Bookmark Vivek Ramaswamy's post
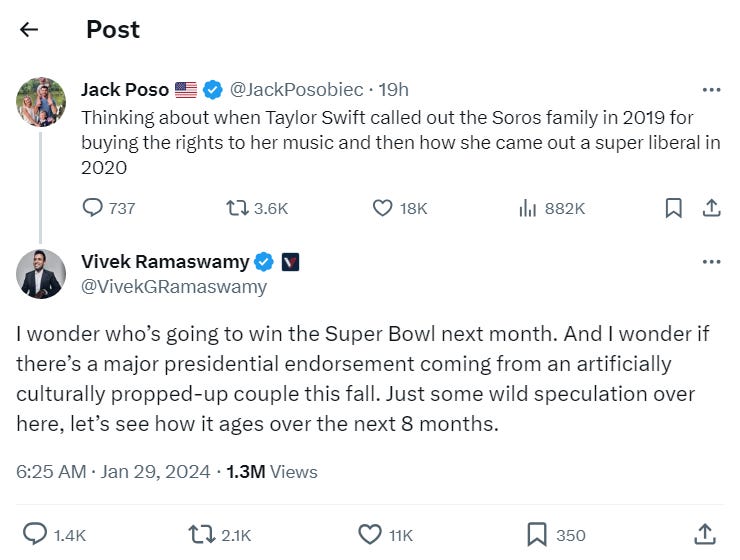Image resolution: width=740 pixels, height=560 pixels. click(x=537, y=534)
